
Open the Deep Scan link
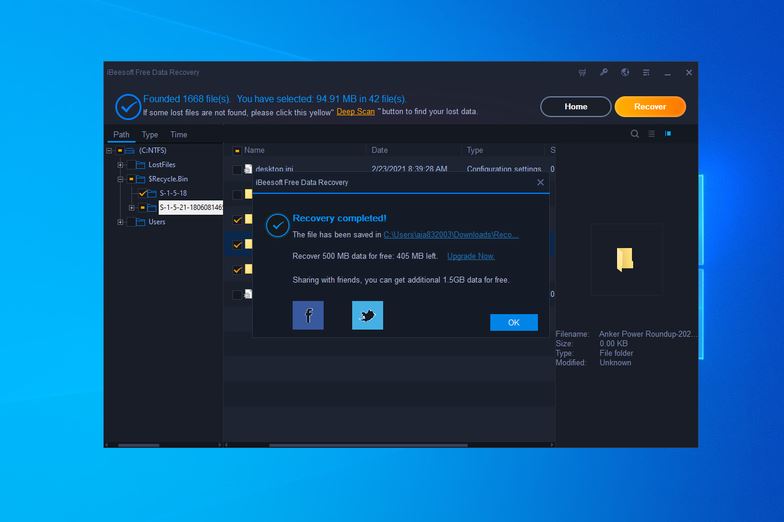pyautogui.click(x=356, y=112)
